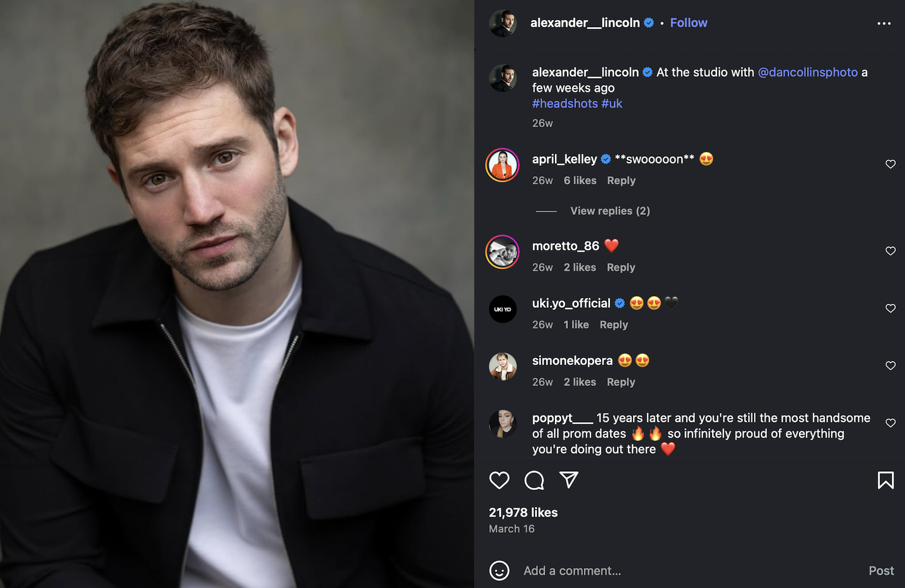Like the uki.yo_official comment
905x588 pixels.
point(890,309)
